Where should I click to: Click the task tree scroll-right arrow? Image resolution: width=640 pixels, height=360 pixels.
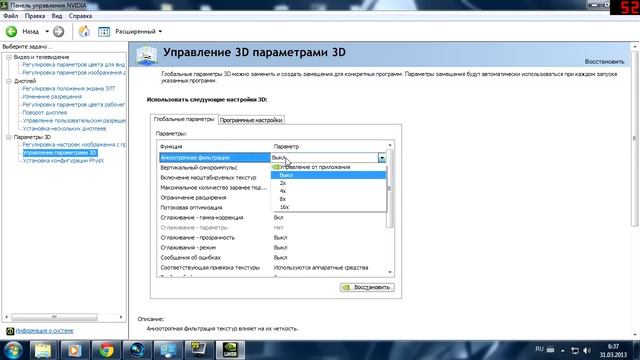[x=121, y=317]
